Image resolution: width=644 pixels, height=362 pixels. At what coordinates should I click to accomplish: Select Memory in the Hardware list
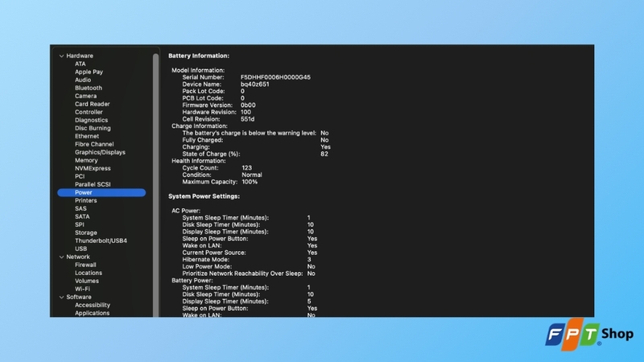pyautogui.click(x=86, y=160)
